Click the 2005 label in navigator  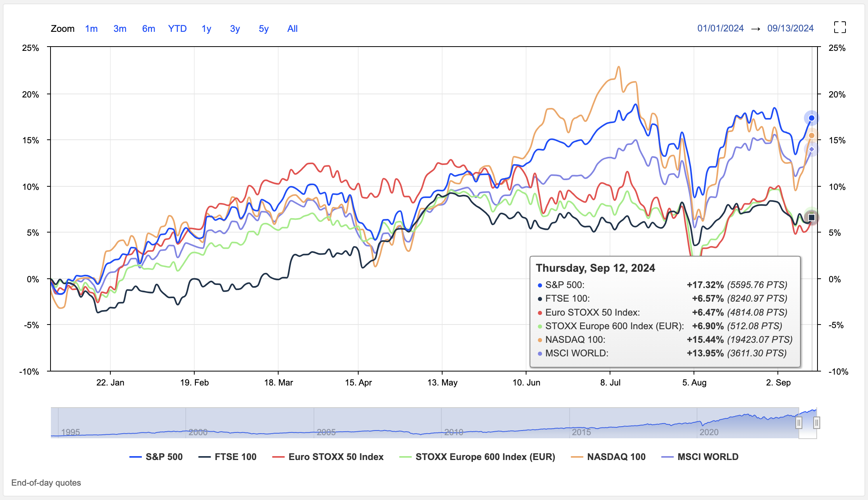(x=326, y=432)
